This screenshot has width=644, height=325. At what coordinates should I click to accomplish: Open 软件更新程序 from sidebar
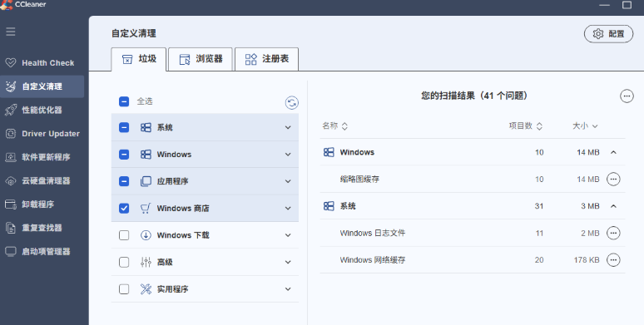pos(42,157)
